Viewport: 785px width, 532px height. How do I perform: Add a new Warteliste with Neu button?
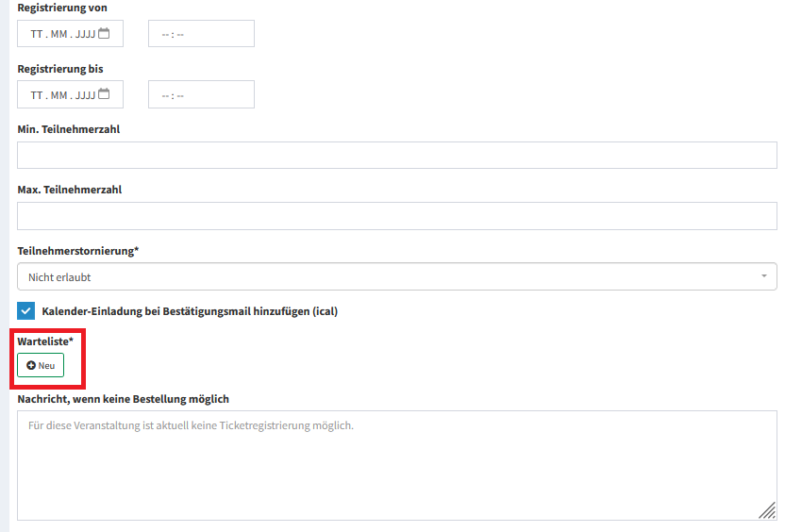[41, 365]
